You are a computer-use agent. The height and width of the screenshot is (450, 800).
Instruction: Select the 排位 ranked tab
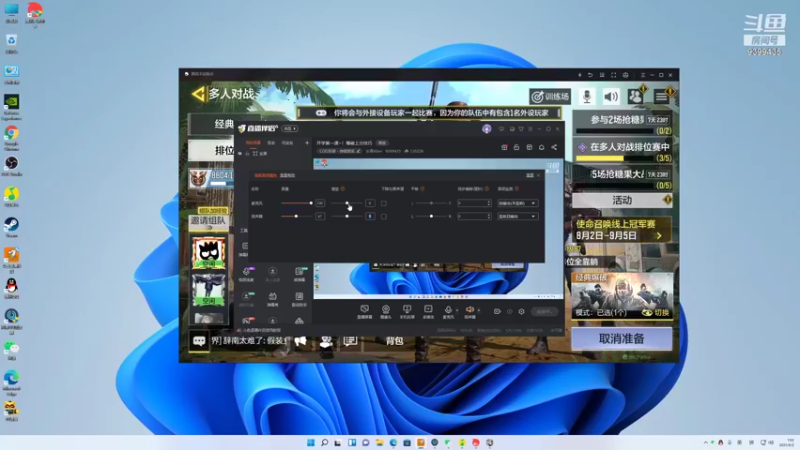click(x=212, y=151)
